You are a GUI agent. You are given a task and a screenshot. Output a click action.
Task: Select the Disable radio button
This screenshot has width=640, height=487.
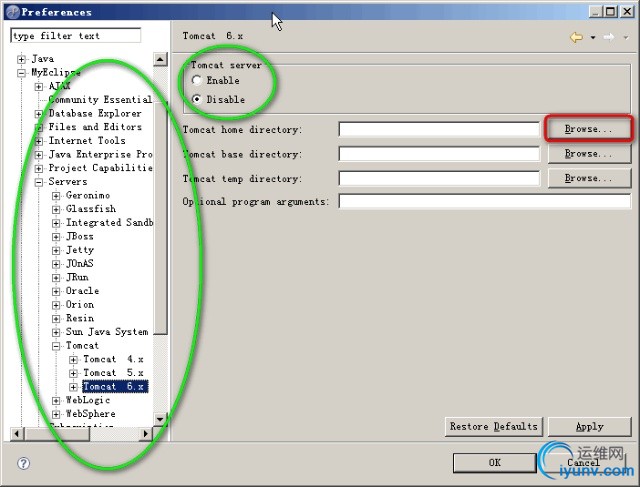[197, 99]
